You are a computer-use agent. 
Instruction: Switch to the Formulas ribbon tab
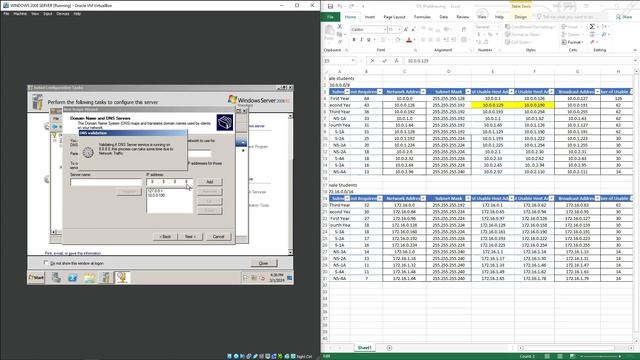coord(422,17)
